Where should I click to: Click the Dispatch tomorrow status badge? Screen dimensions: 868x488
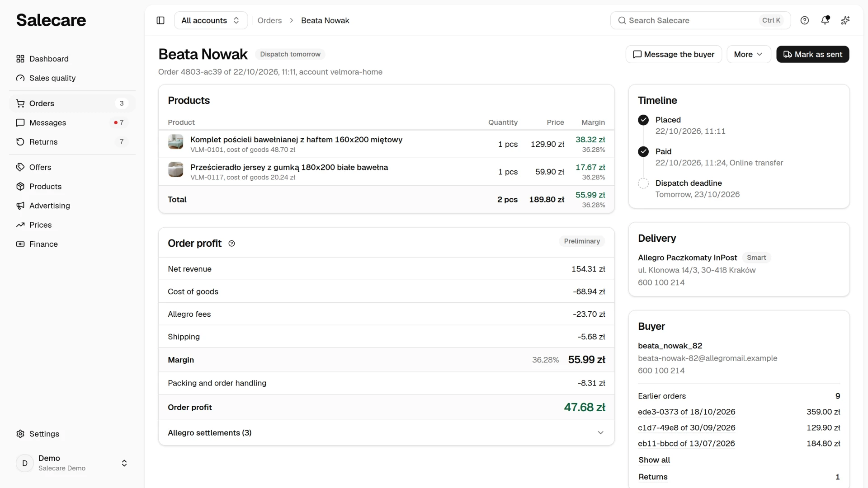pyautogui.click(x=290, y=54)
